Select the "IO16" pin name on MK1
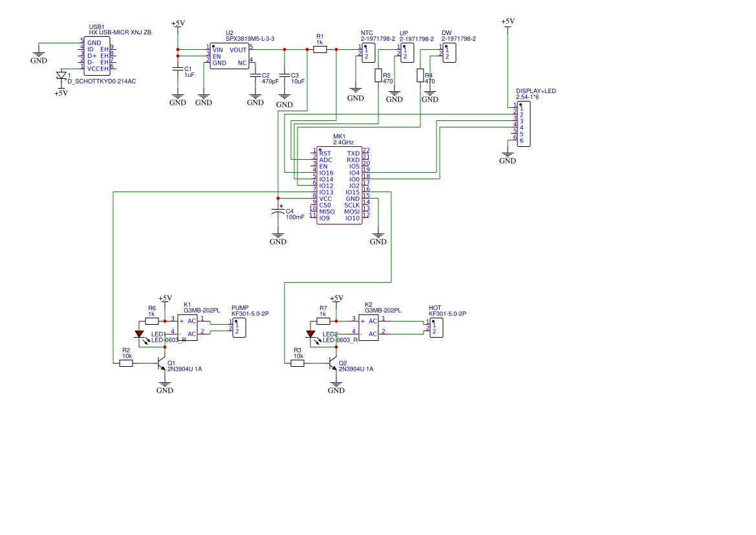Image resolution: width=756 pixels, height=535 pixels. (327, 173)
